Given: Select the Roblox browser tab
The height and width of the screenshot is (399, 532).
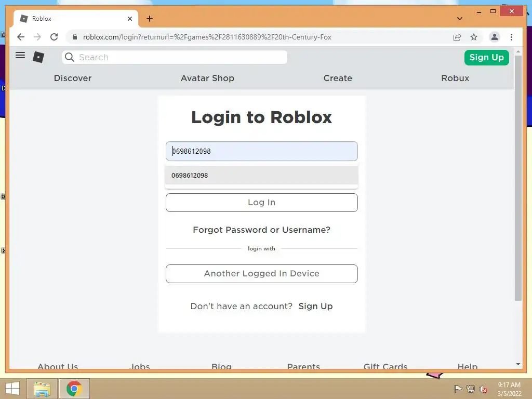Looking at the screenshot, I should coord(76,19).
